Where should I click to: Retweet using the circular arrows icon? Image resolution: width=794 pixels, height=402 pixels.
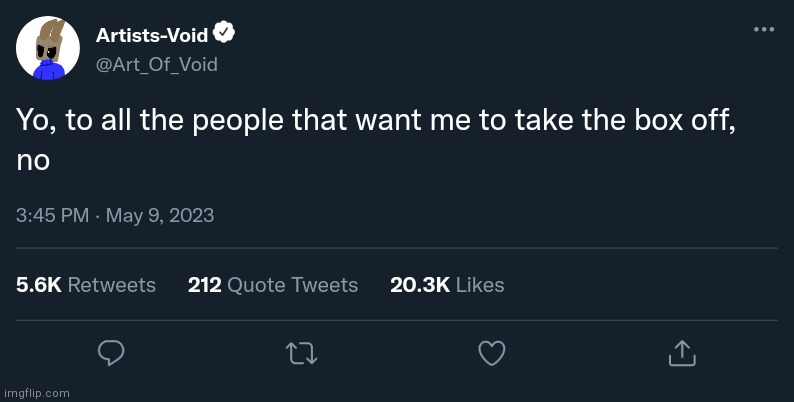[302, 353]
